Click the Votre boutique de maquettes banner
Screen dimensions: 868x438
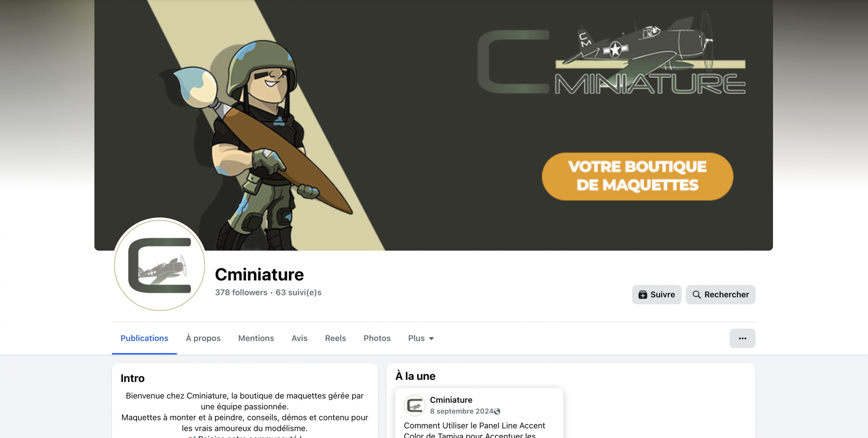point(637,176)
